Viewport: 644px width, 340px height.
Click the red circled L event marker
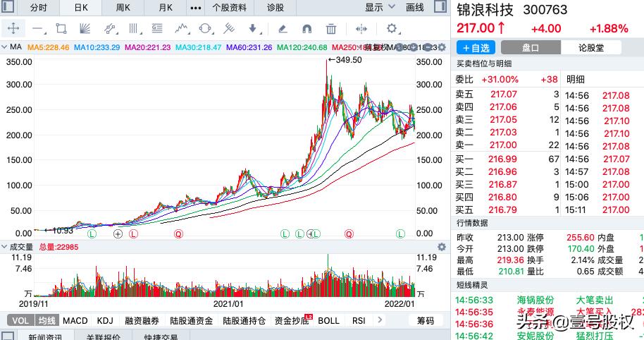[133, 234]
